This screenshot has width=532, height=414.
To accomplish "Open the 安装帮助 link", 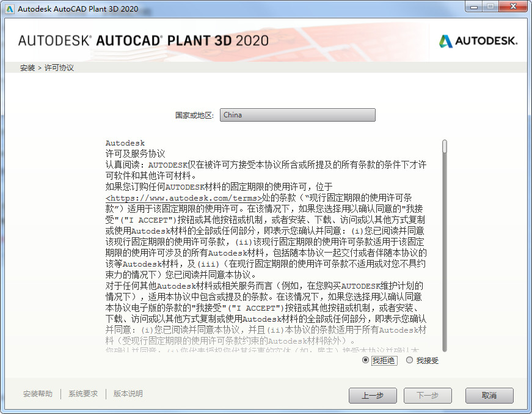I will (x=38, y=394).
